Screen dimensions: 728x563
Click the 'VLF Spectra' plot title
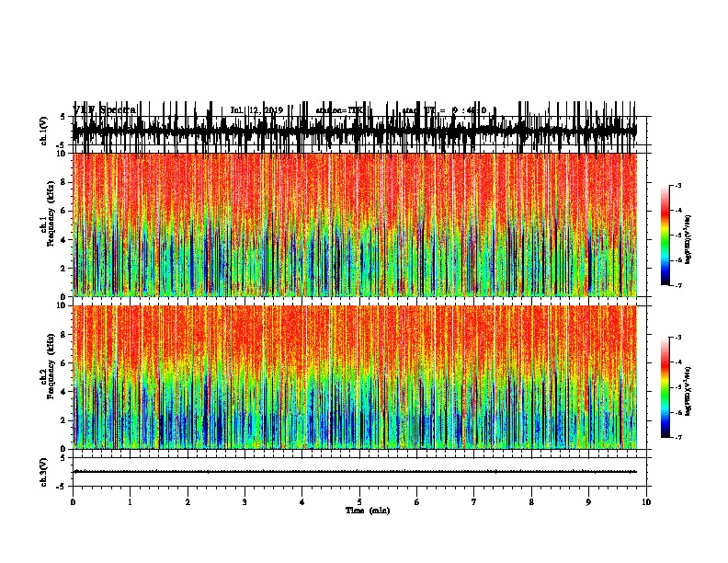[x=105, y=110]
